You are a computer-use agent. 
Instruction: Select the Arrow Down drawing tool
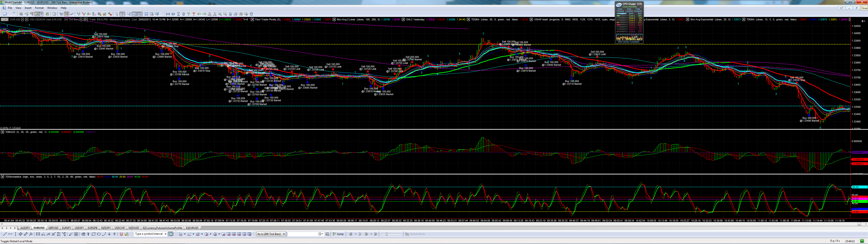click(109, 234)
